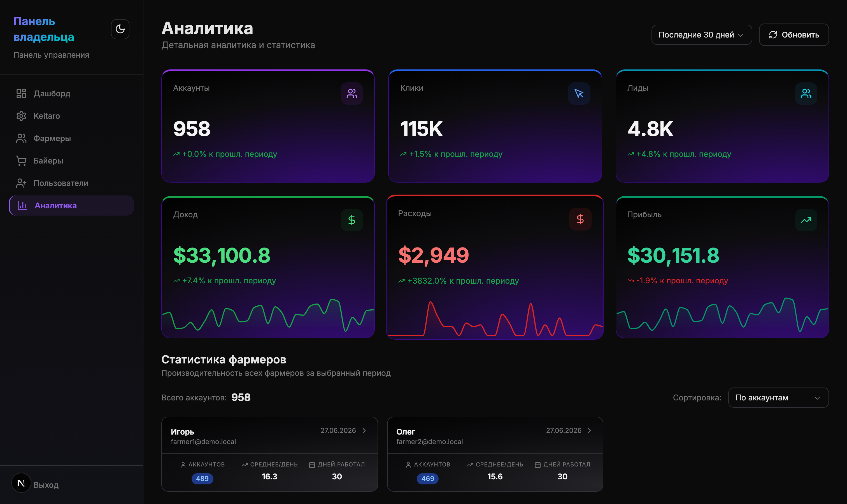
Task: Click the Выход logout link
Action: click(46, 485)
